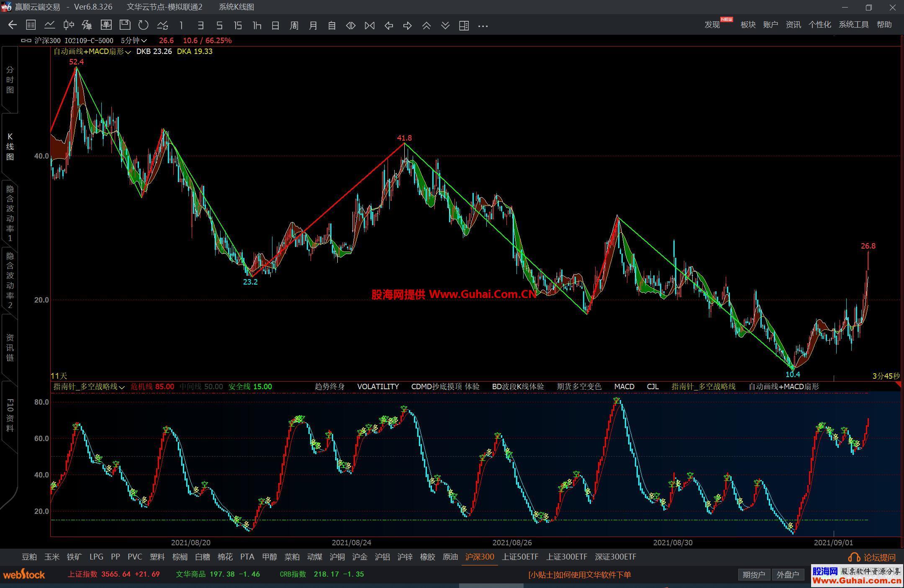Select the candlestick K-line icon
The height and width of the screenshot is (588, 904).
pyautogui.click(x=68, y=26)
